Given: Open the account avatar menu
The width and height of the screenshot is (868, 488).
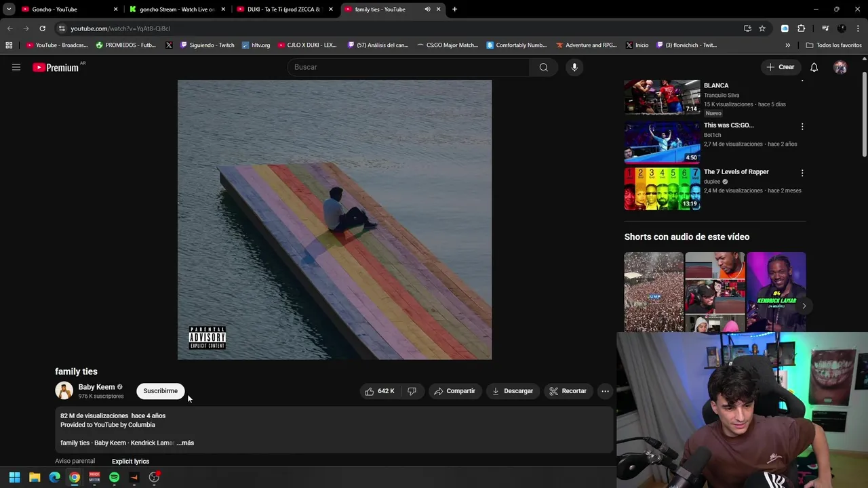Looking at the screenshot, I should [840, 67].
